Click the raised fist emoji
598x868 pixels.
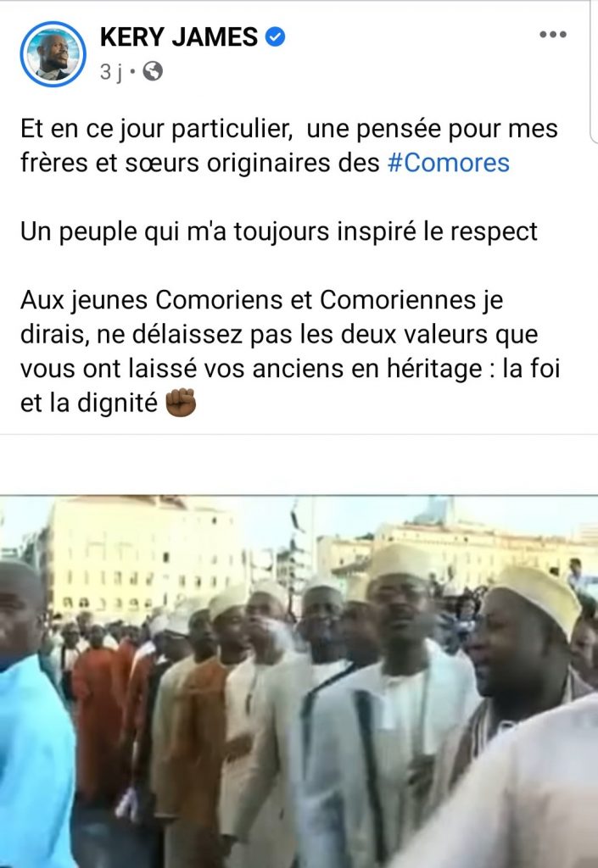point(181,403)
